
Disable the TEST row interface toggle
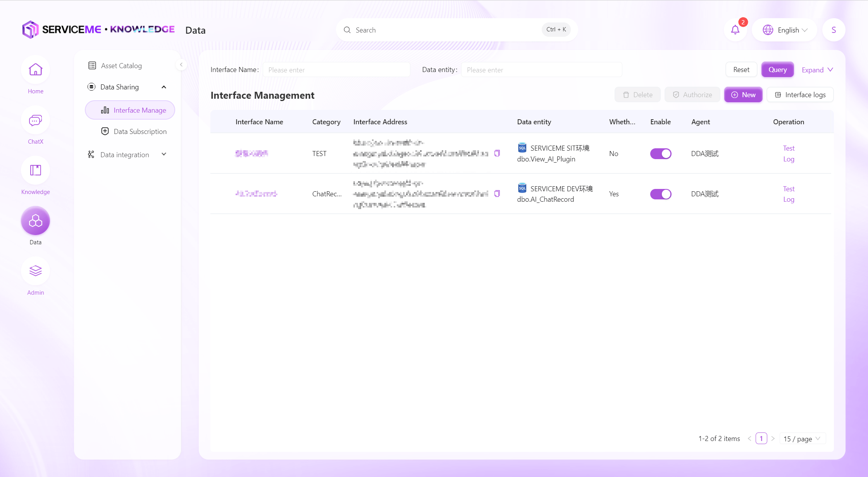pos(660,154)
